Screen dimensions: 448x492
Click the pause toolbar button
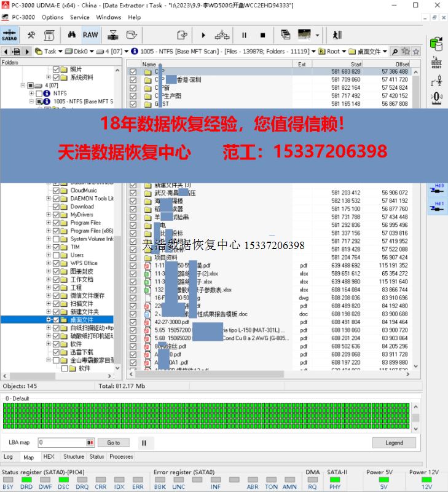pyautogui.click(x=244, y=35)
